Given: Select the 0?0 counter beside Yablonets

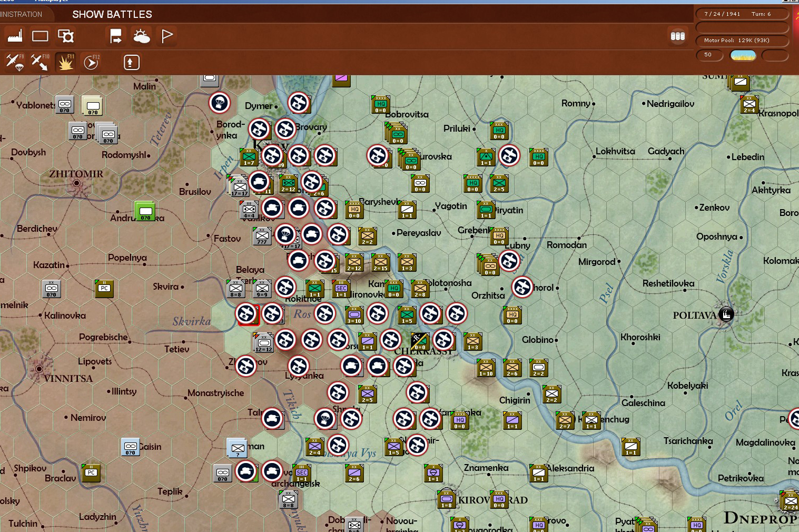Looking at the screenshot, I should click(64, 105).
